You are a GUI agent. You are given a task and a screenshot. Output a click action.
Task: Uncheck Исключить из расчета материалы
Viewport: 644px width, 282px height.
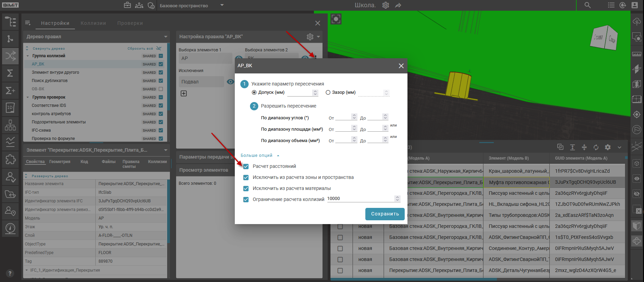(x=246, y=189)
